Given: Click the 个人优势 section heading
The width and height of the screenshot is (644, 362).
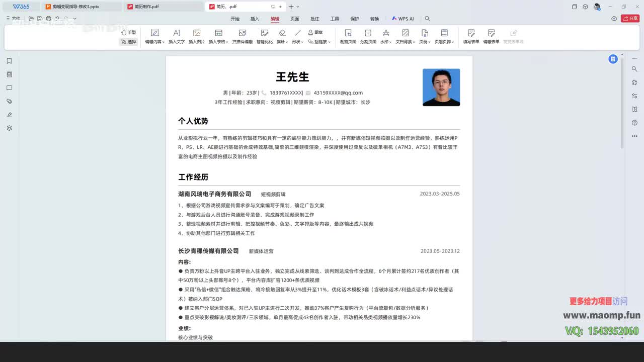Looking at the screenshot, I should (x=193, y=121).
